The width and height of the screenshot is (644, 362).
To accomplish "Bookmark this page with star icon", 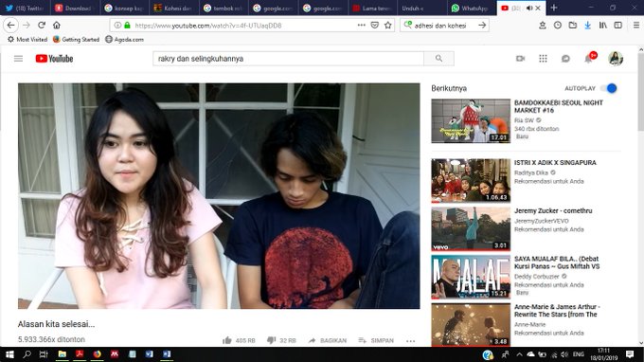I will tap(387, 26).
